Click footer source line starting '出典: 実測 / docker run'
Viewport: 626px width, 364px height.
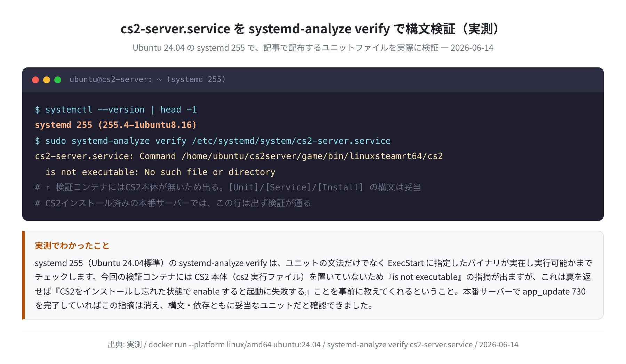(x=313, y=345)
